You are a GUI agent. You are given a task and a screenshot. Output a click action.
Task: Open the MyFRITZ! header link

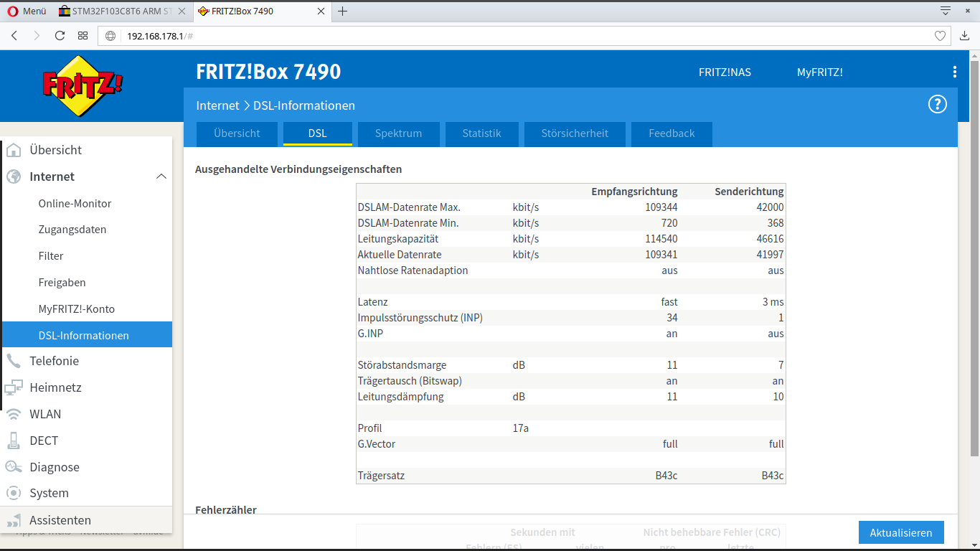820,72
